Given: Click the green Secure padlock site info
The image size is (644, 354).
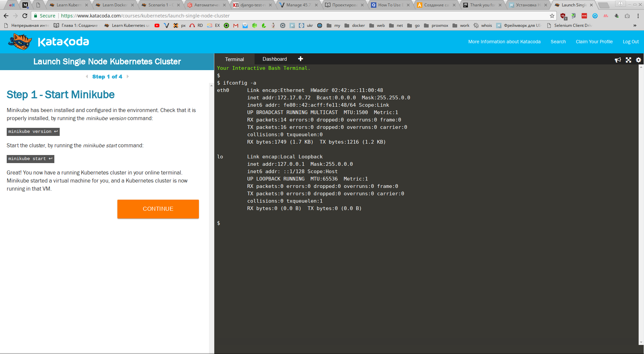Looking at the screenshot, I should pyautogui.click(x=45, y=16).
